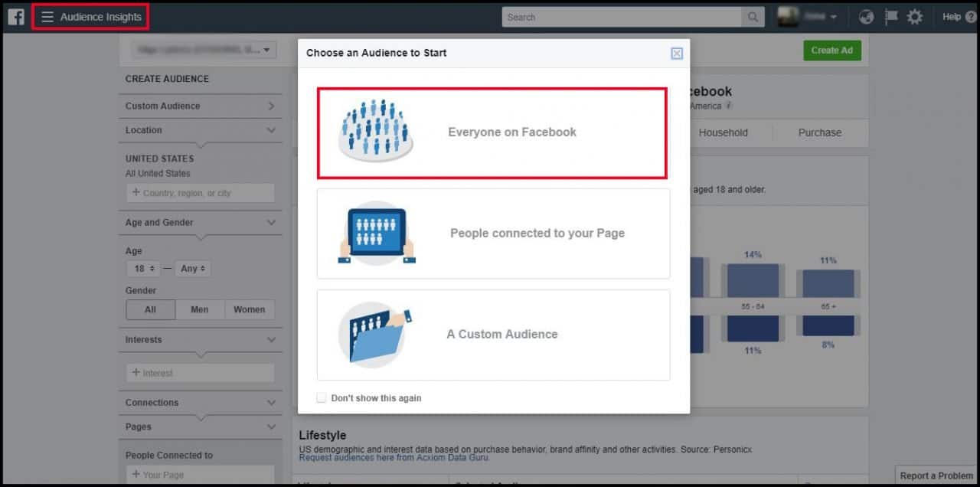This screenshot has height=487, width=980.
Task: Switch to the Purchase tab
Action: [x=819, y=132]
